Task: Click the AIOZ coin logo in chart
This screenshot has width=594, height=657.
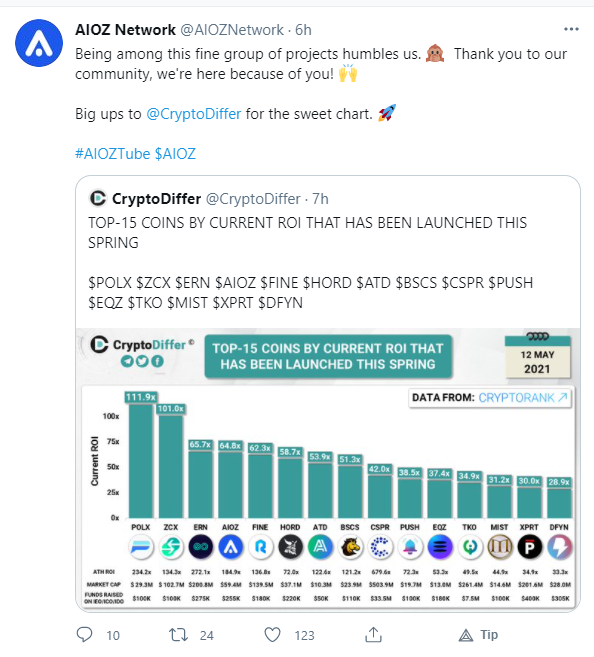Action: click(x=230, y=547)
